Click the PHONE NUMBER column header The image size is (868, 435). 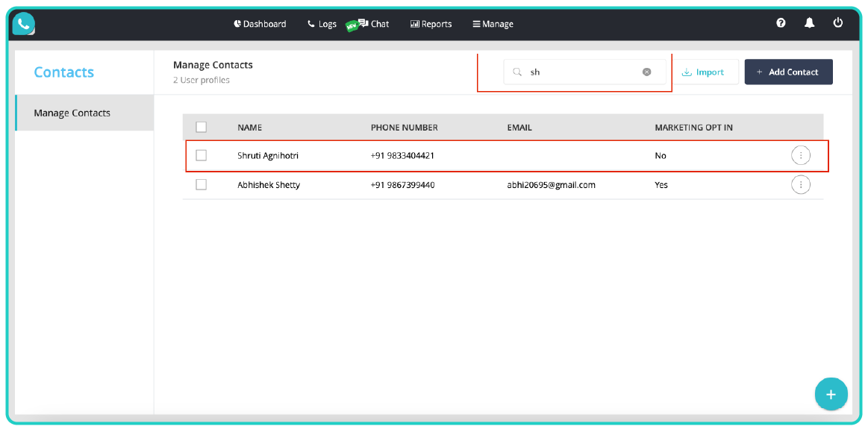[404, 128]
